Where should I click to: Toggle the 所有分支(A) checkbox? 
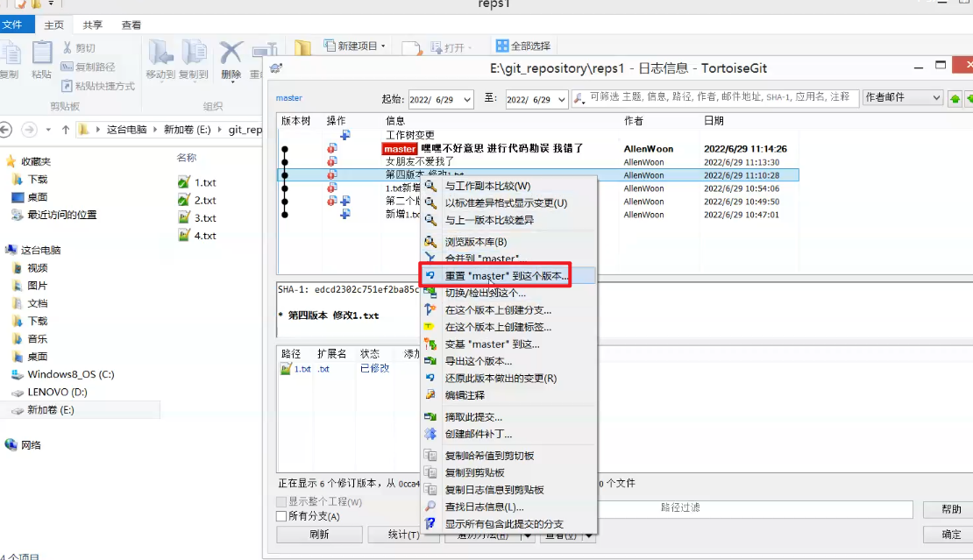click(281, 516)
